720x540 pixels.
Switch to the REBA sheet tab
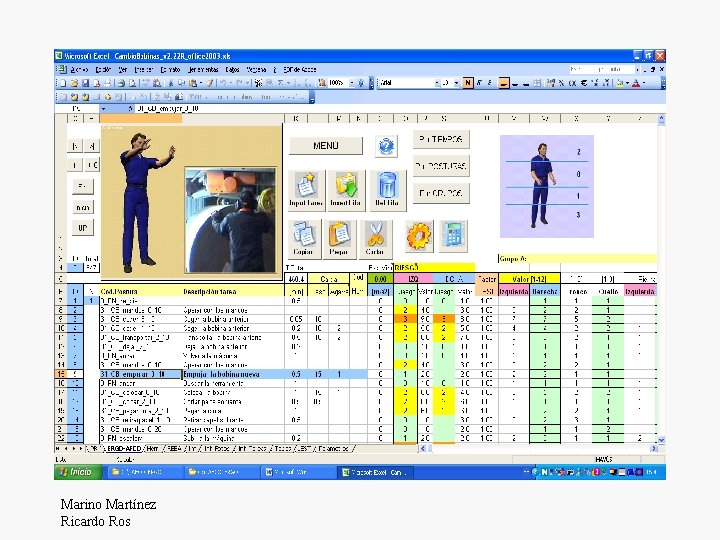pos(174,449)
